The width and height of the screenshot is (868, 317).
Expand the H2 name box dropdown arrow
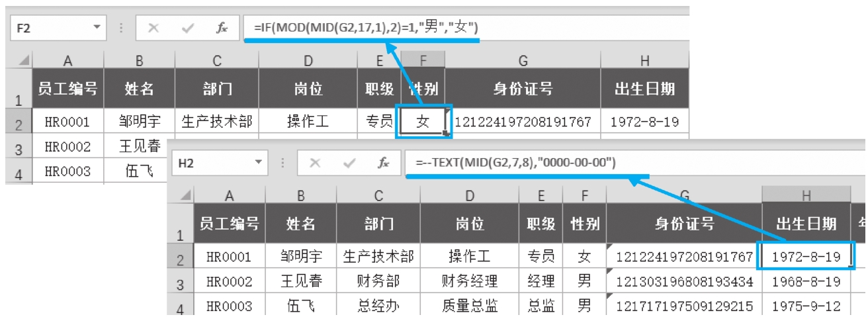tap(258, 163)
